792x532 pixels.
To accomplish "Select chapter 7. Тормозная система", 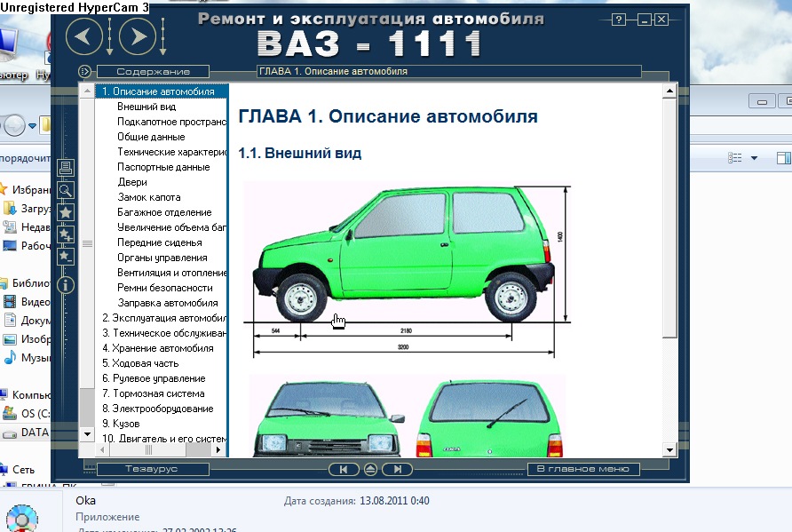I will 153,393.
